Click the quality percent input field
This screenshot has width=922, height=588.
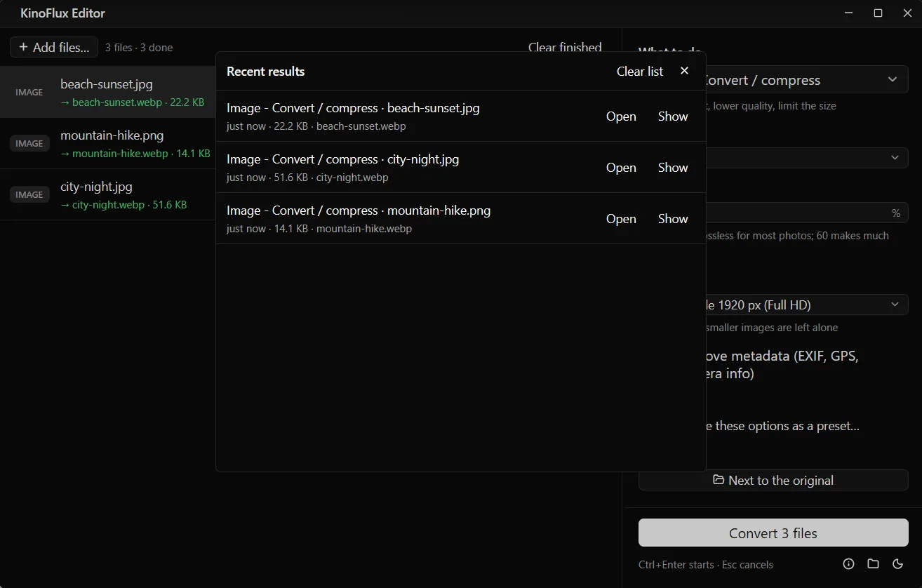coord(807,213)
